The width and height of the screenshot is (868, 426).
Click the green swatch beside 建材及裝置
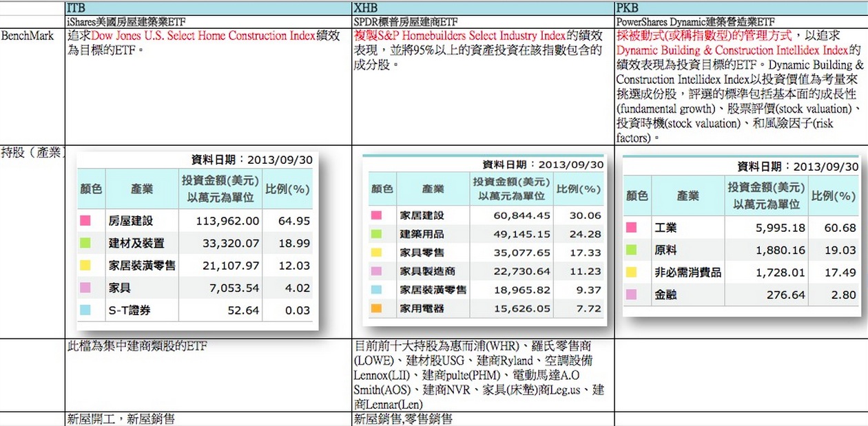(x=86, y=243)
